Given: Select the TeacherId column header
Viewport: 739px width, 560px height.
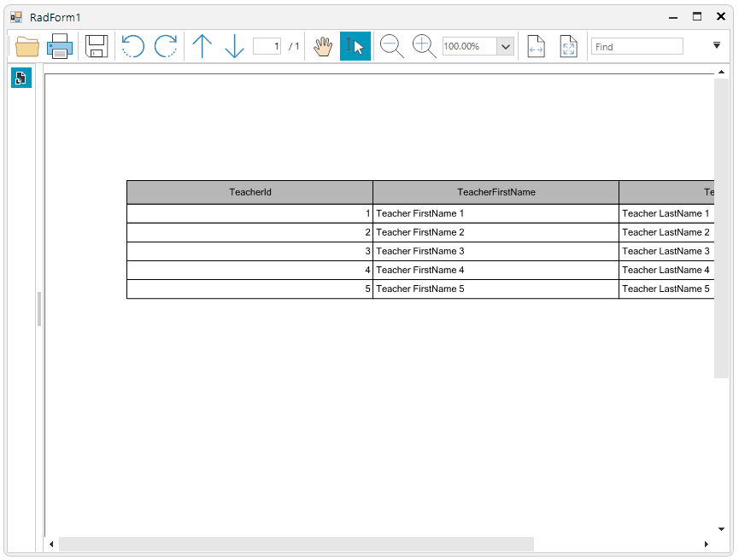Looking at the screenshot, I should point(249,192).
